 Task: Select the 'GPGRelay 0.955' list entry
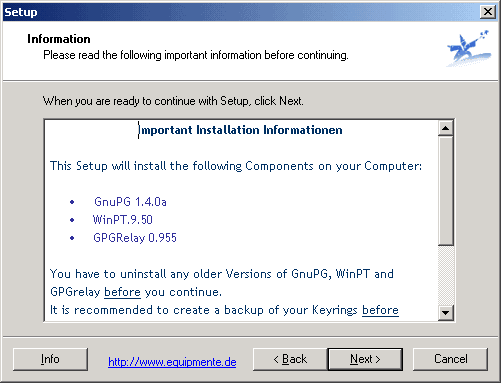135,238
